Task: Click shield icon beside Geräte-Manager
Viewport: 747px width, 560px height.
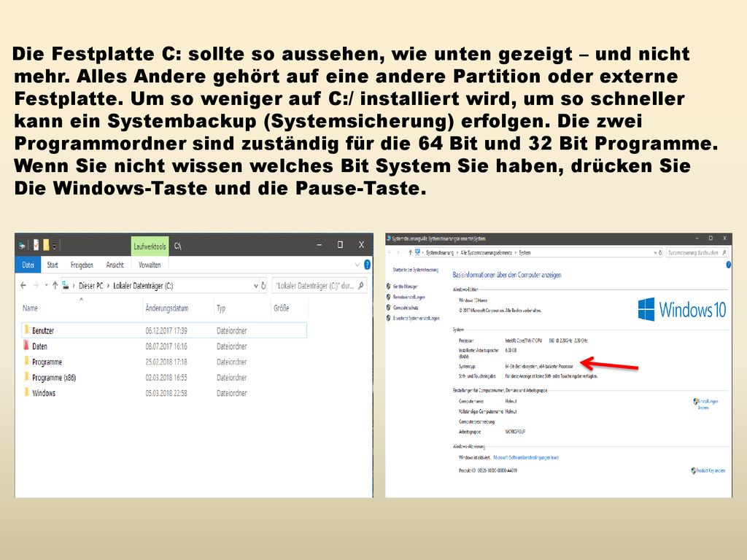Action: tap(389, 287)
